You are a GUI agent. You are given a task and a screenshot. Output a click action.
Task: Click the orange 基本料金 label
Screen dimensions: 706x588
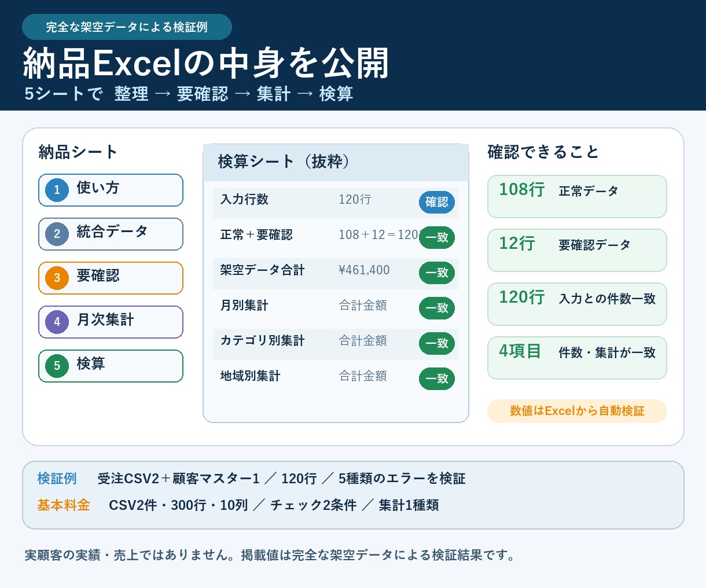(64, 505)
